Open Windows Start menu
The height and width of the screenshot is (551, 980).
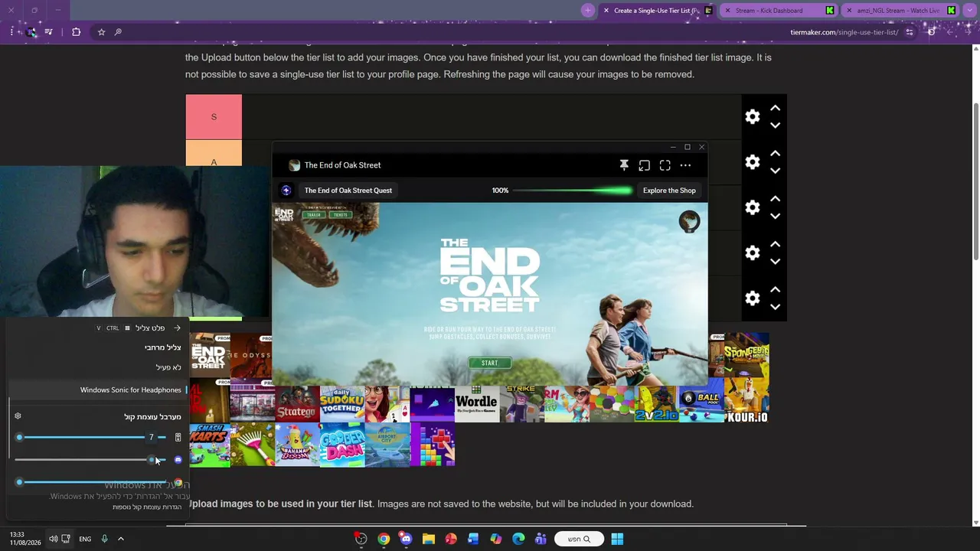tap(617, 539)
